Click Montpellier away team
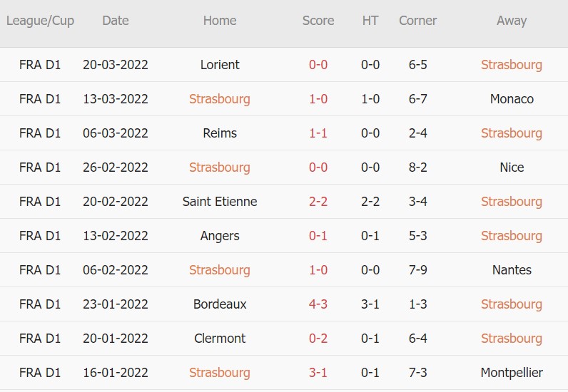Viewport: 568px width, 392px height. tap(512, 373)
